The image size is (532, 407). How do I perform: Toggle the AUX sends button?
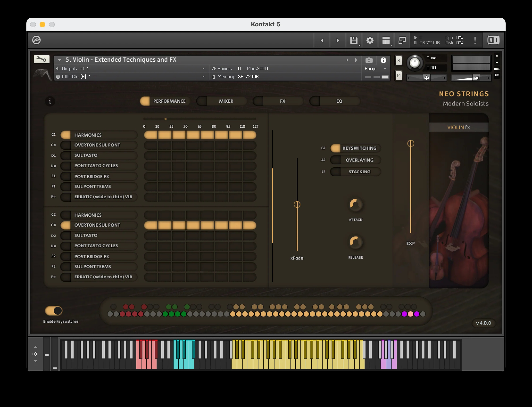click(x=497, y=69)
